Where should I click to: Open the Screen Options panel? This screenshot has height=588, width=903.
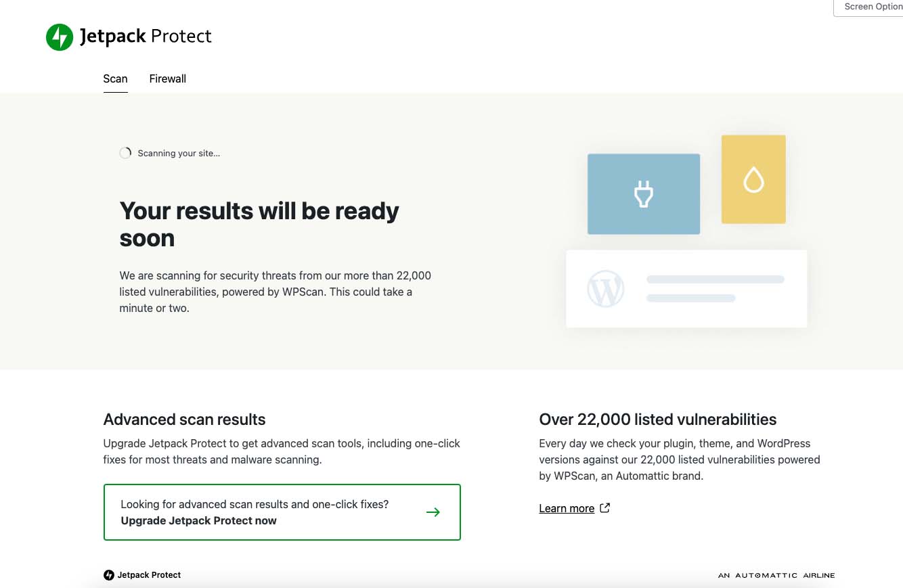click(873, 7)
